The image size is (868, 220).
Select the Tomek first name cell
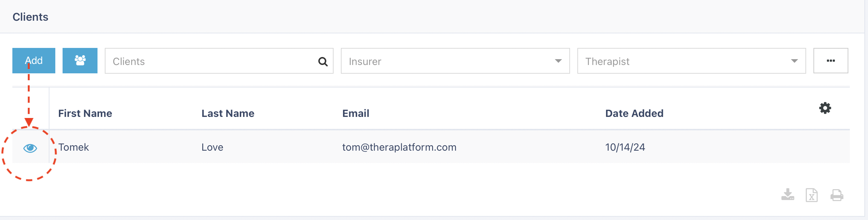coord(73,147)
